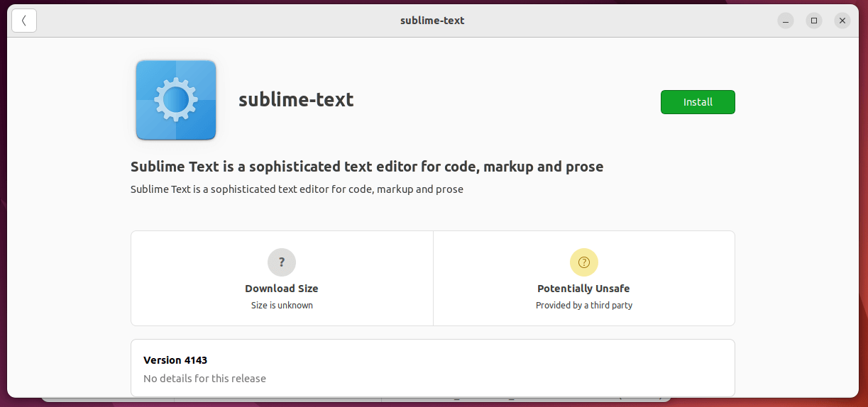Select the Version 4143 heading
Image resolution: width=868 pixels, height=407 pixels.
[175, 360]
